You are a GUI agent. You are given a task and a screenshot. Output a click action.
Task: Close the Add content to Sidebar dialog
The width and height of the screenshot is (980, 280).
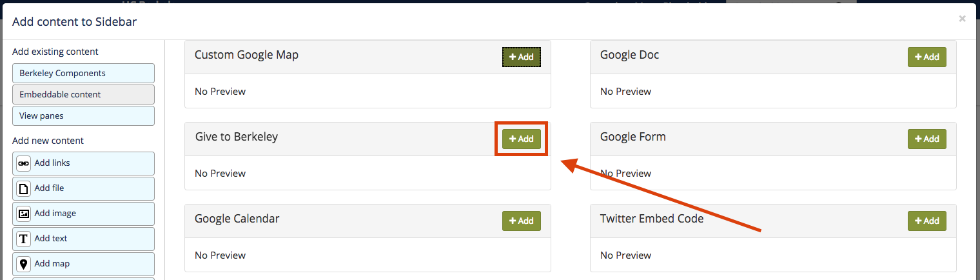962,19
